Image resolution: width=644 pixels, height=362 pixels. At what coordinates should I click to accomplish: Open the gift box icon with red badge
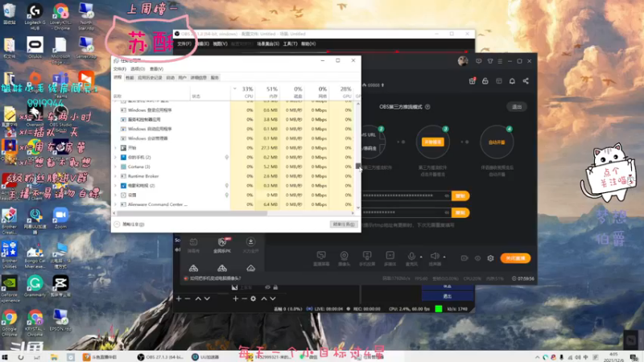(x=473, y=81)
